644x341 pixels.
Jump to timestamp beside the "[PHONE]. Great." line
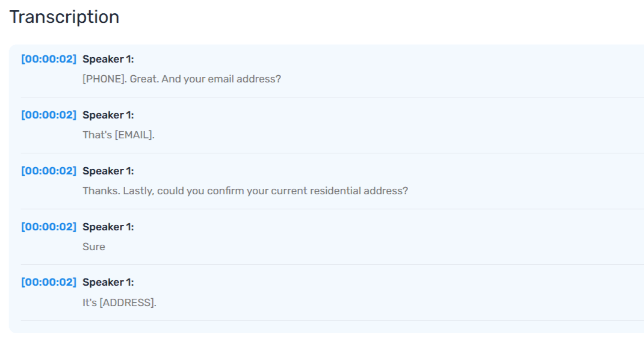click(49, 59)
